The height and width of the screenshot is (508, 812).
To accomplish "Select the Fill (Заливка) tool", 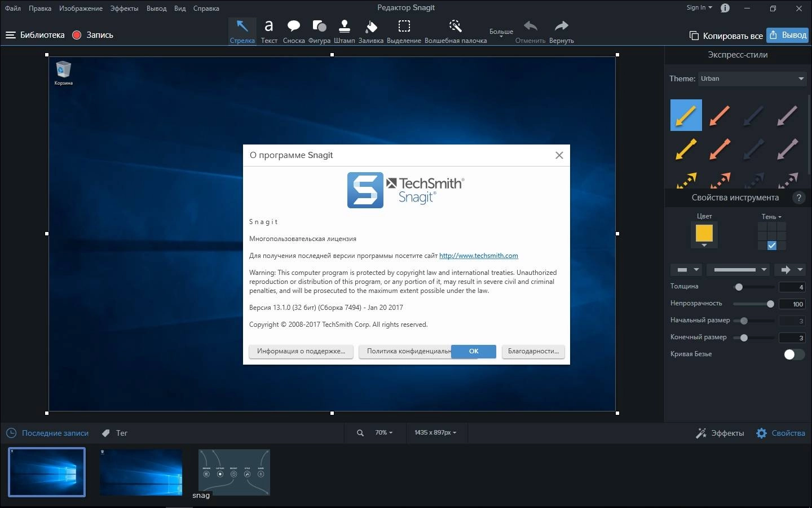I will (x=371, y=31).
